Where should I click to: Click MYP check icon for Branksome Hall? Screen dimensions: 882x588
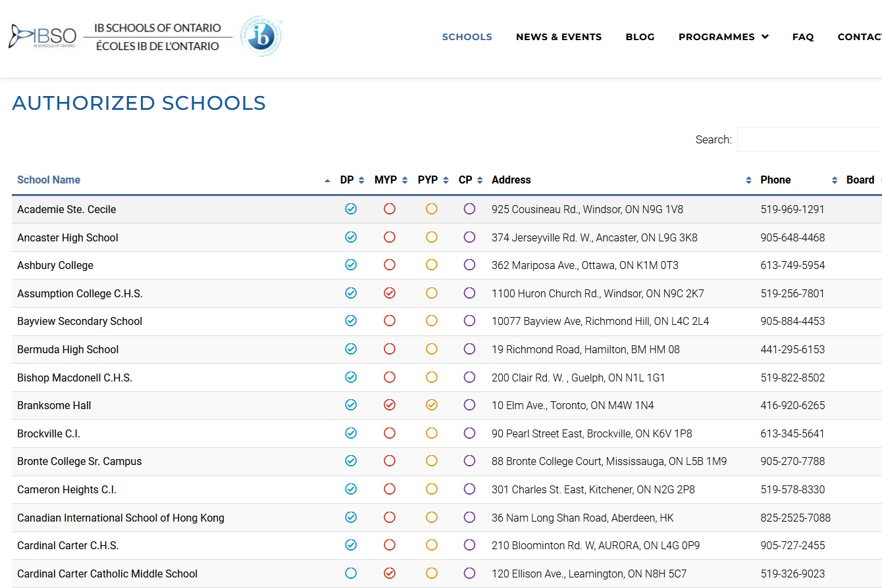pos(390,405)
